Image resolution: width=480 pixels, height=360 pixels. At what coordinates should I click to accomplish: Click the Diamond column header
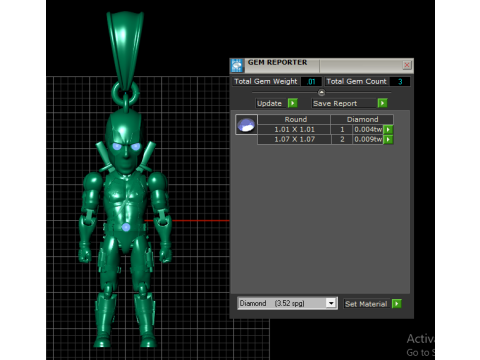click(362, 119)
